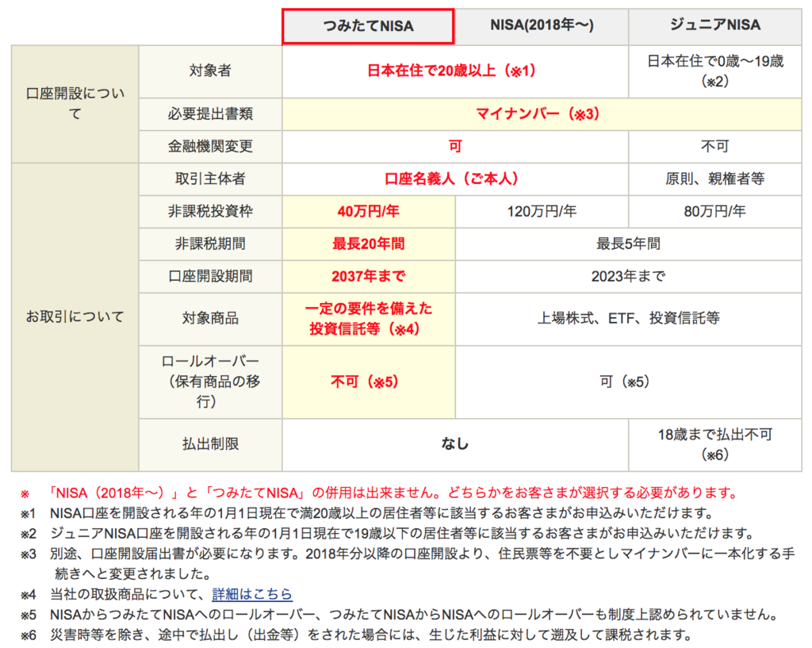
Task: Click the 日本在住で0歳〜19歳 cell
Action: 715,71
